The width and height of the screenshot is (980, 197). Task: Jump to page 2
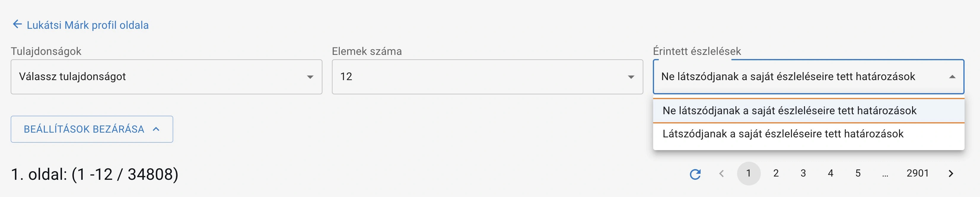click(x=776, y=174)
